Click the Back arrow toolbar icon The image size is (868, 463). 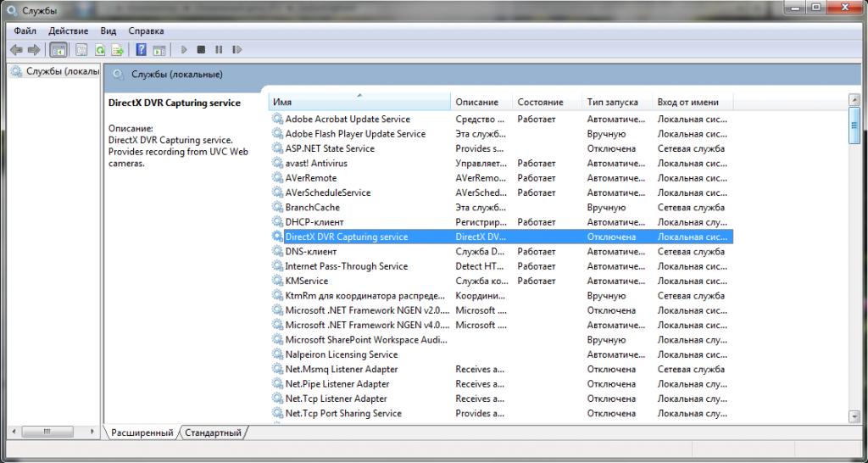(15, 50)
